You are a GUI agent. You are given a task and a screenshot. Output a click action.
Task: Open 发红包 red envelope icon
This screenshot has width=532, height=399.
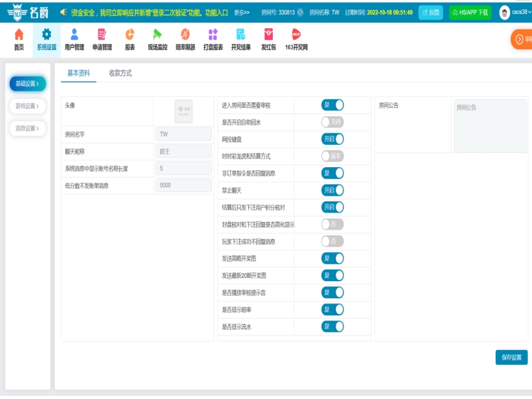268,34
